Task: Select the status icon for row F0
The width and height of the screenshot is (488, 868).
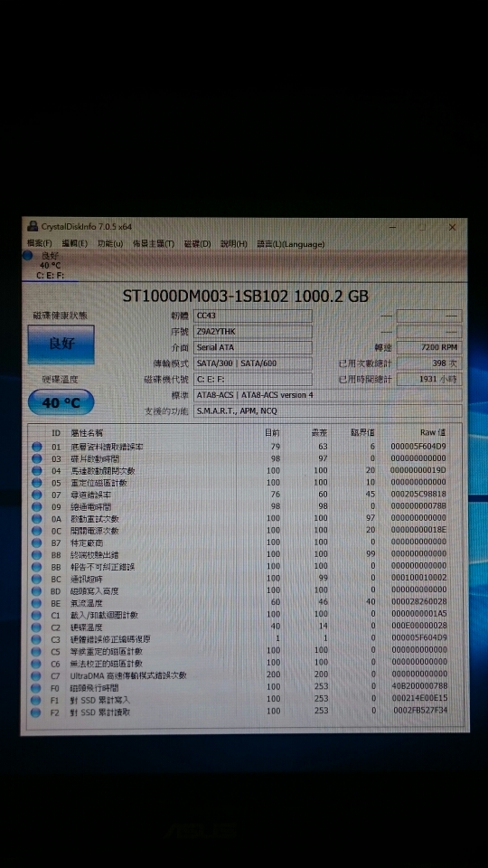Action: (37, 687)
